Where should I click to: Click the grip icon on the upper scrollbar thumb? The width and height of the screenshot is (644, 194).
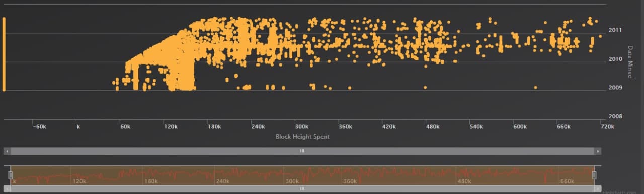coord(302,151)
